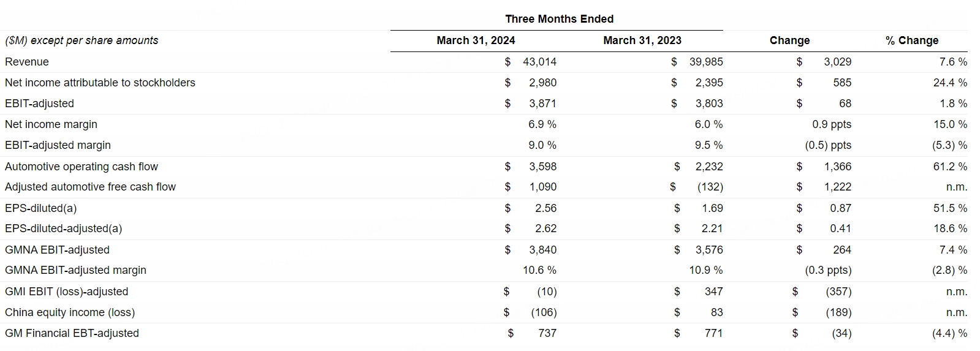Select the 43,014 revenue value

(x=539, y=62)
